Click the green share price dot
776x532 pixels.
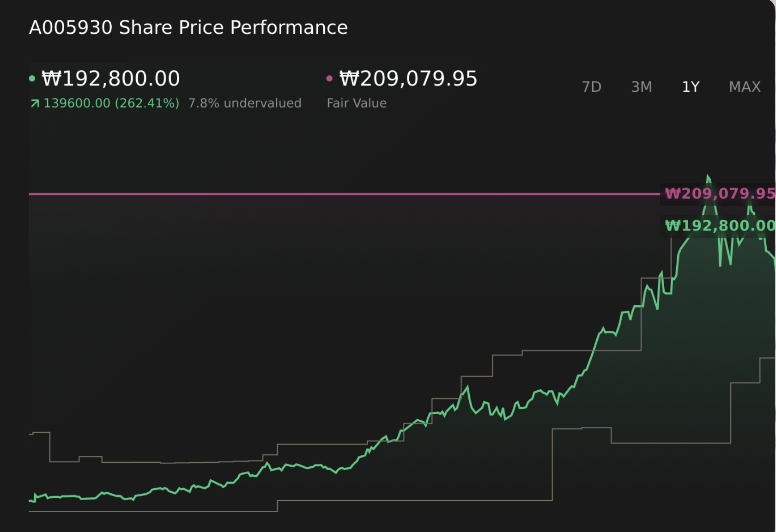[32, 79]
